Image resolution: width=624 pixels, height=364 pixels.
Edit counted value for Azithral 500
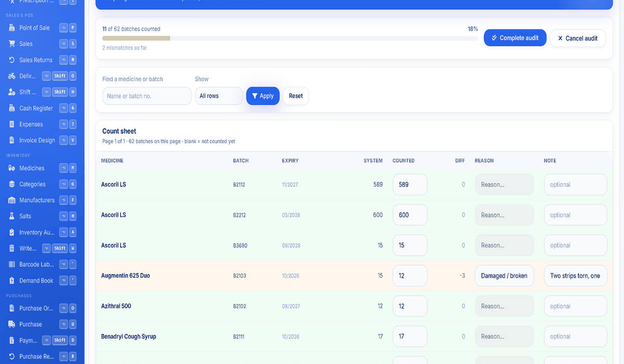tap(410, 306)
